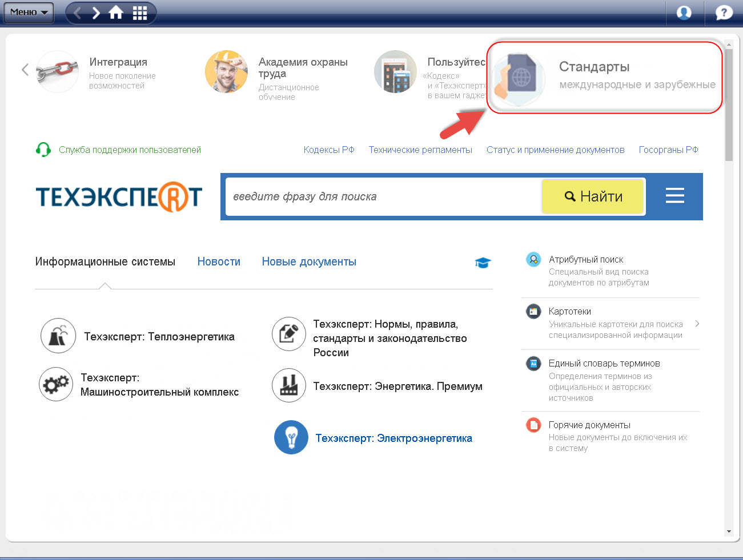Open Картотеки section
Viewport: 743px width, 560px height.
[x=570, y=311]
